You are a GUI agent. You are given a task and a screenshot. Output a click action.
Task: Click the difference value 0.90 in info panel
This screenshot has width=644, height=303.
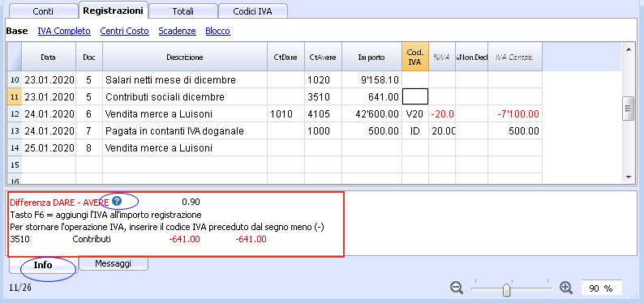[191, 202]
